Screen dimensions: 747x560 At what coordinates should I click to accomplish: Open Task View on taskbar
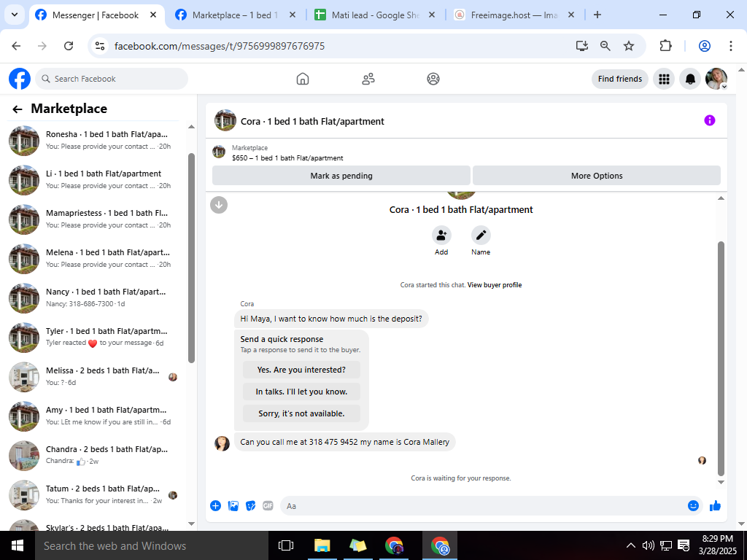(286, 545)
